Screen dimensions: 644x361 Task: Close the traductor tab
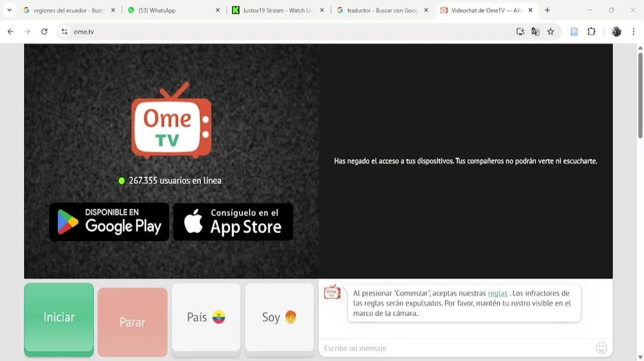(426, 10)
